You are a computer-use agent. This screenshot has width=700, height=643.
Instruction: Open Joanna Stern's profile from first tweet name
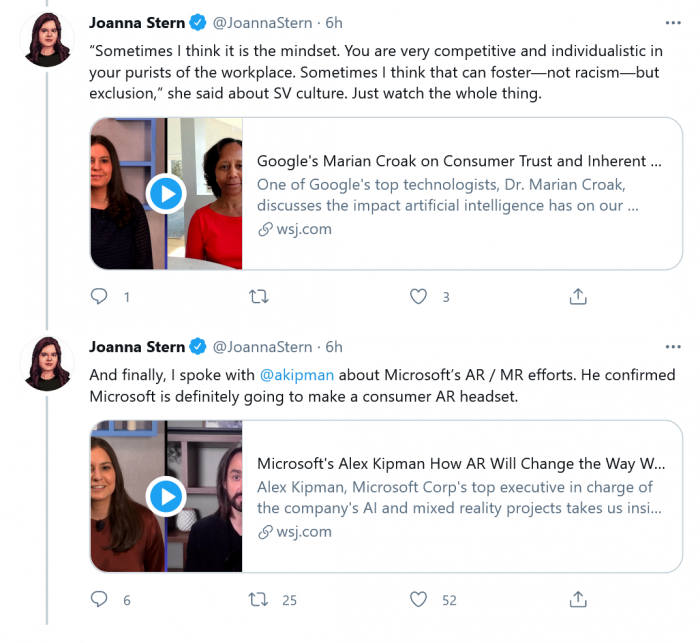click(137, 23)
